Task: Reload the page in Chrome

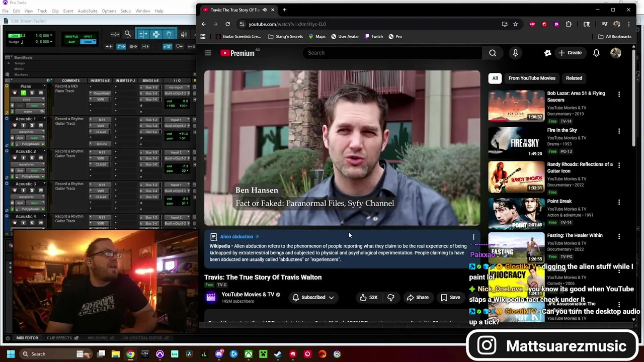Action: pos(227,24)
